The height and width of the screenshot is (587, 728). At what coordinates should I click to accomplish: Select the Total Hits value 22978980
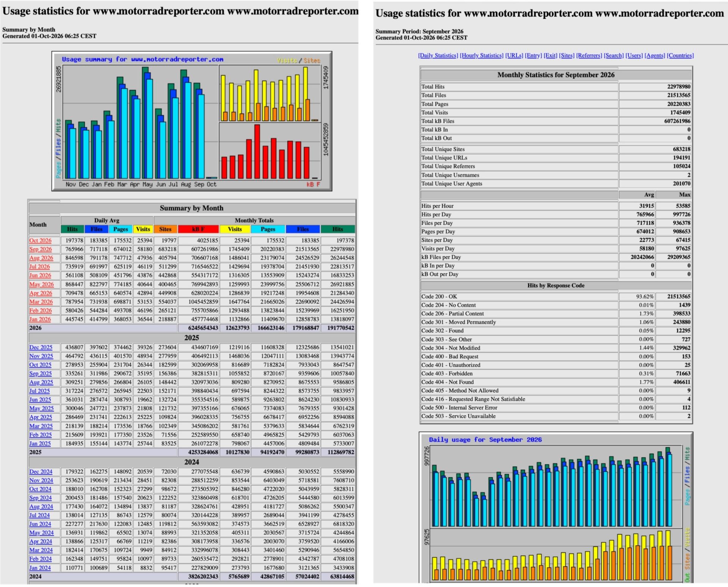pos(679,87)
